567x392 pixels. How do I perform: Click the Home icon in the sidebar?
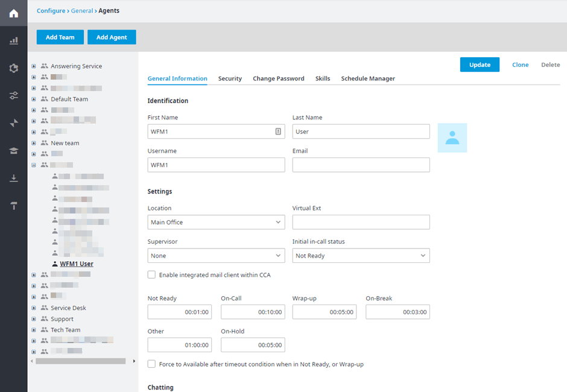pos(13,13)
